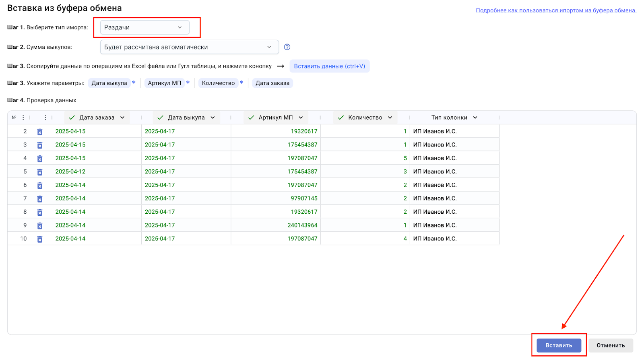Open the second three-dot column menu
Screen dimensions: 644x361
(45, 118)
